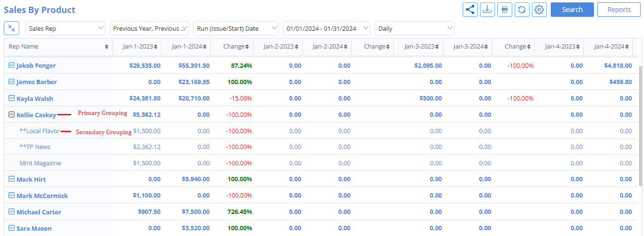The height and width of the screenshot is (236, 644).
Task: Click the 87.24% change value
Action: tap(241, 65)
